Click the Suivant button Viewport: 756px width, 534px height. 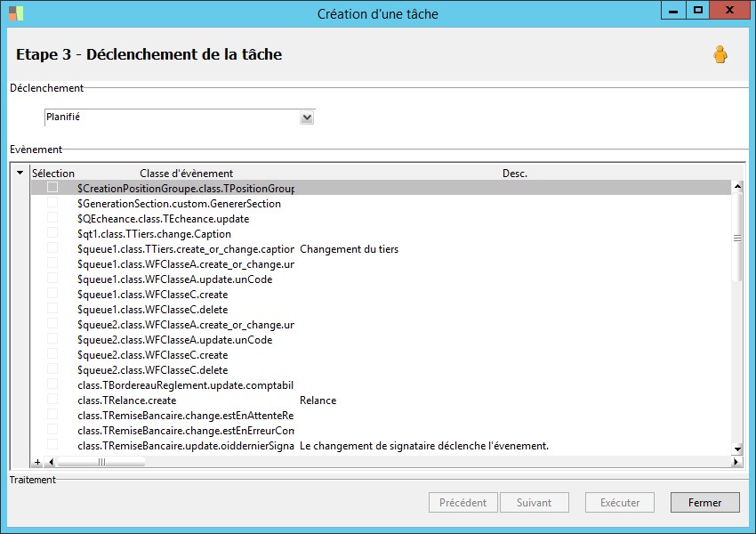(535, 503)
